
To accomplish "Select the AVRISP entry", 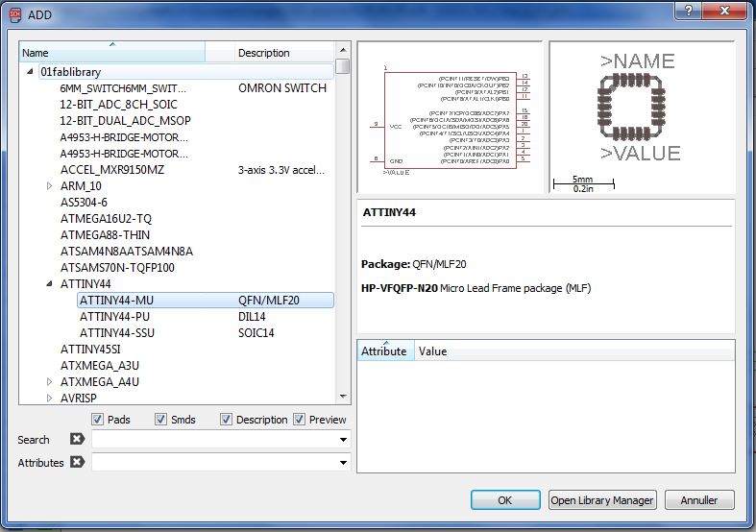I will coord(79,398).
